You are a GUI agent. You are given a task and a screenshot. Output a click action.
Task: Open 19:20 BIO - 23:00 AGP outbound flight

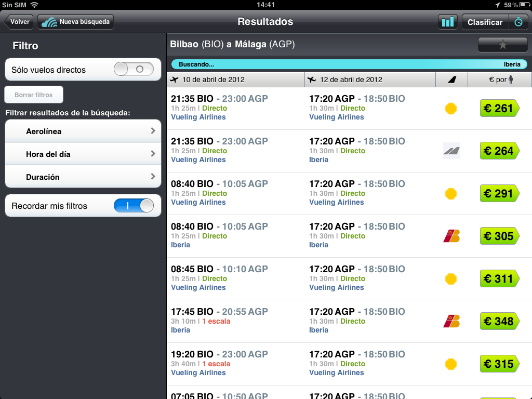coord(219,354)
